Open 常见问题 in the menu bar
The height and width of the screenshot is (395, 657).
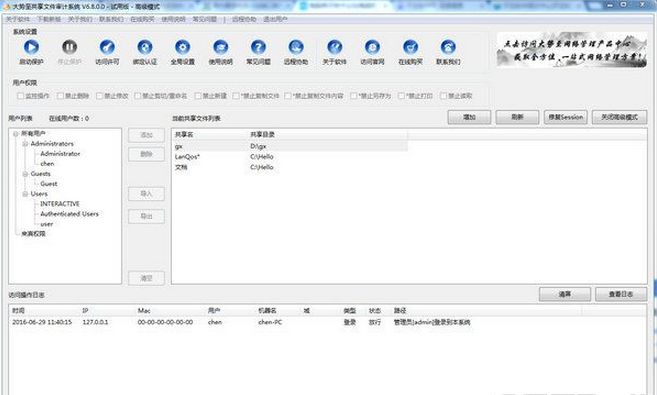(204, 19)
